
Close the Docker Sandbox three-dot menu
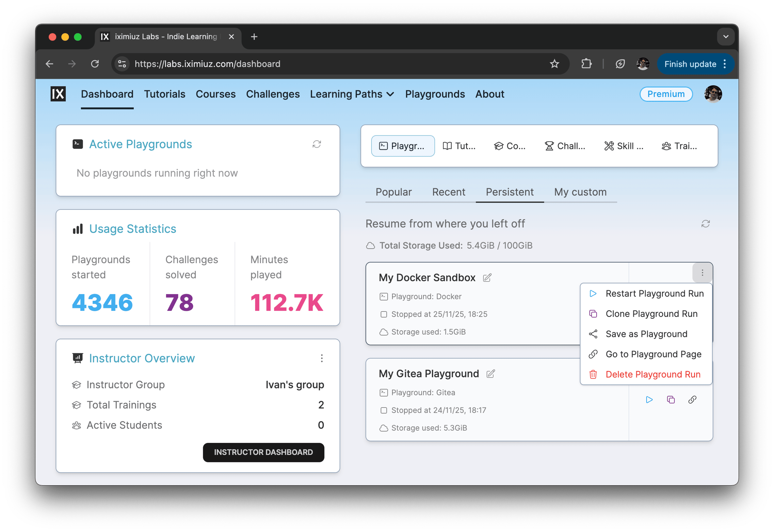pos(702,273)
